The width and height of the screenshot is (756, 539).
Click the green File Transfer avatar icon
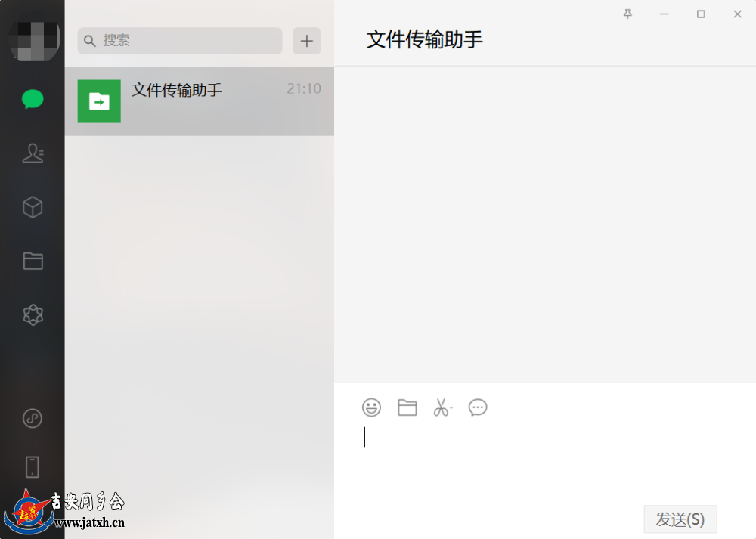[x=99, y=101]
